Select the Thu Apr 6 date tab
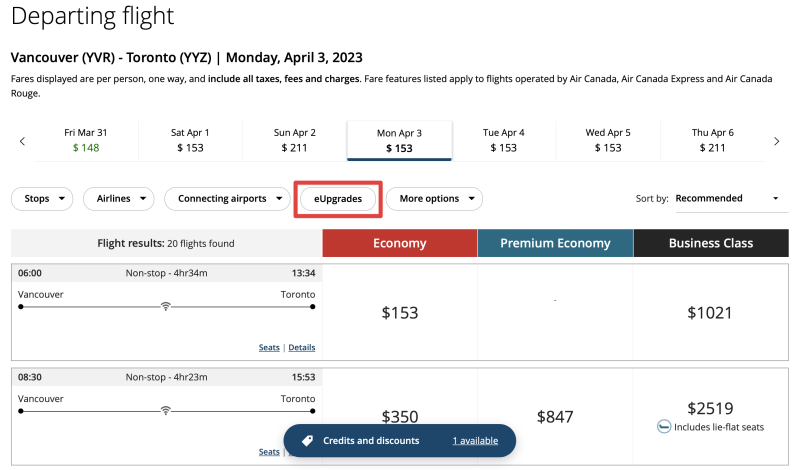Image resolution: width=800 pixels, height=470 pixels. pos(712,140)
